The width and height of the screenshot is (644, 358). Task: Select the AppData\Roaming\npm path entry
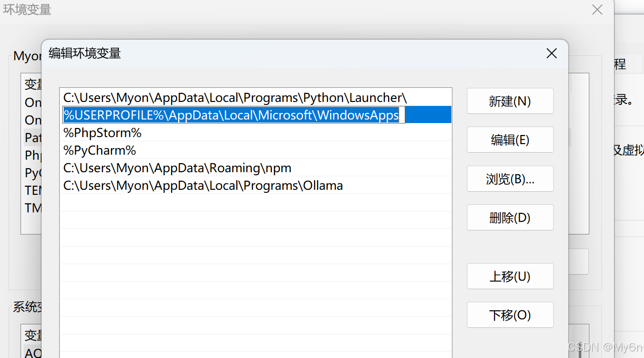tap(256, 168)
